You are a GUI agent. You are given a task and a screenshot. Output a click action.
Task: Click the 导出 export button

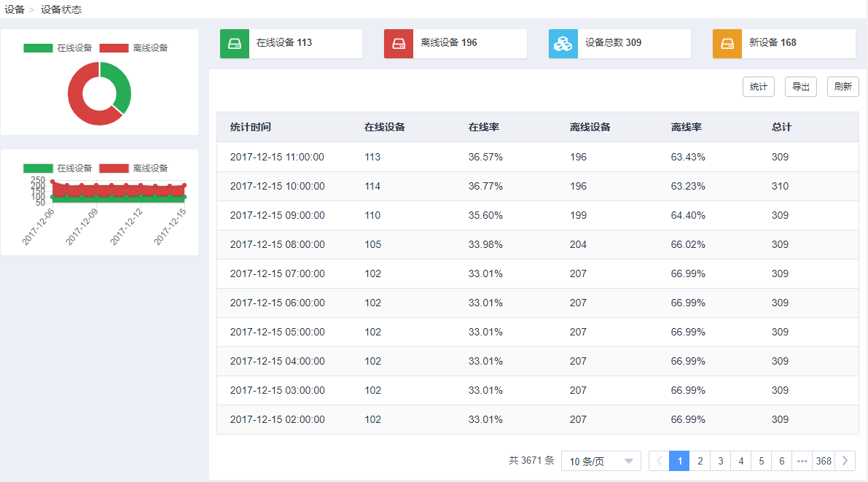point(800,87)
